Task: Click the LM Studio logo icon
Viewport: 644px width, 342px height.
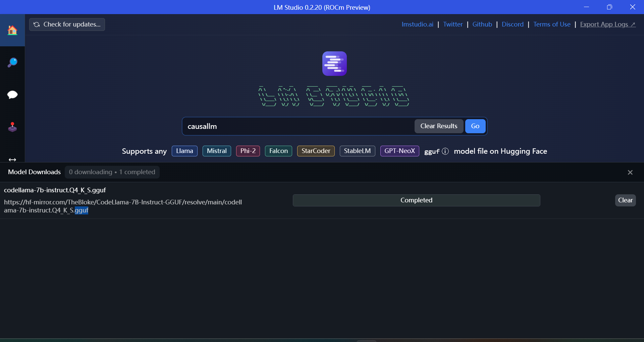Action: tap(334, 63)
